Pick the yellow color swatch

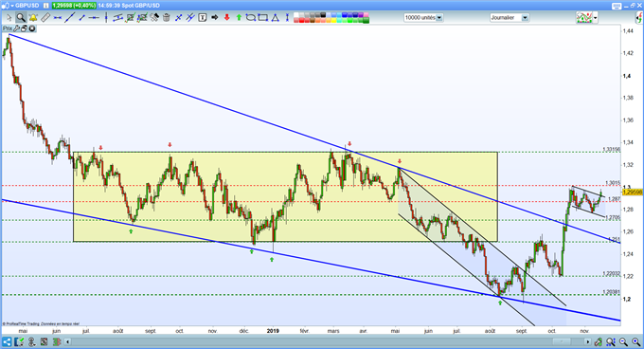click(333, 20)
